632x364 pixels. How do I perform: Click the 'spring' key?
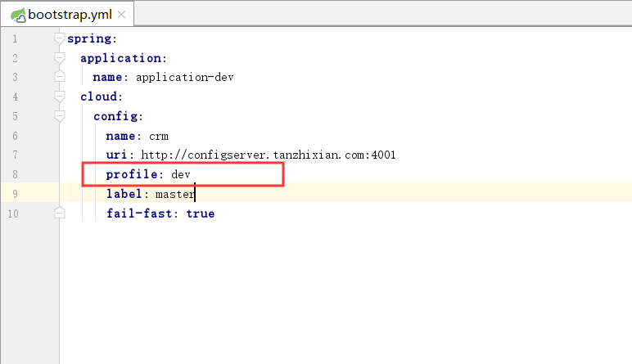(x=89, y=38)
